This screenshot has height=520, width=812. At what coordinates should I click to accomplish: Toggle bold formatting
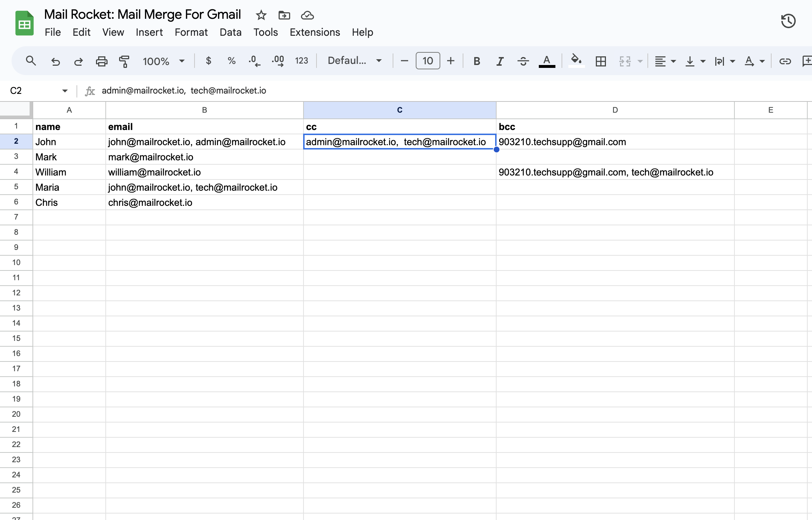pyautogui.click(x=477, y=61)
